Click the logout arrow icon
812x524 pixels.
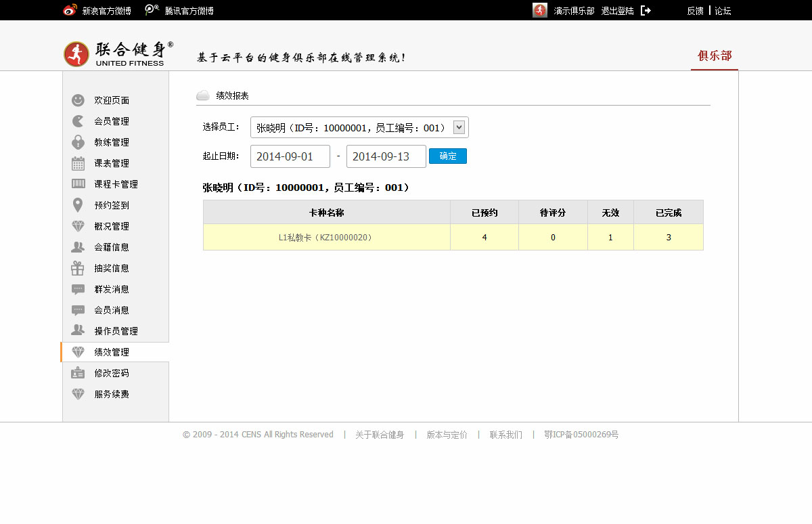coord(646,10)
